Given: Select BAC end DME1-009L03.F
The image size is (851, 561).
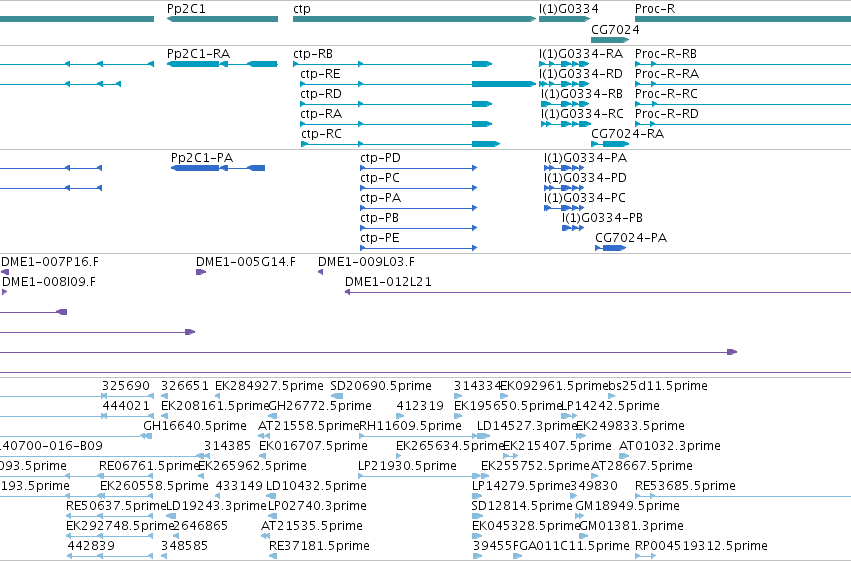Looking at the screenshot, I should tap(366, 262).
